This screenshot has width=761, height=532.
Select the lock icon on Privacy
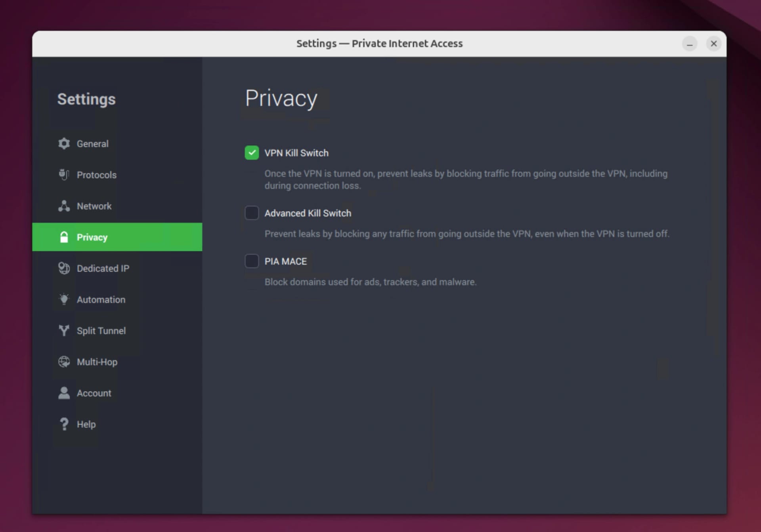(x=63, y=237)
